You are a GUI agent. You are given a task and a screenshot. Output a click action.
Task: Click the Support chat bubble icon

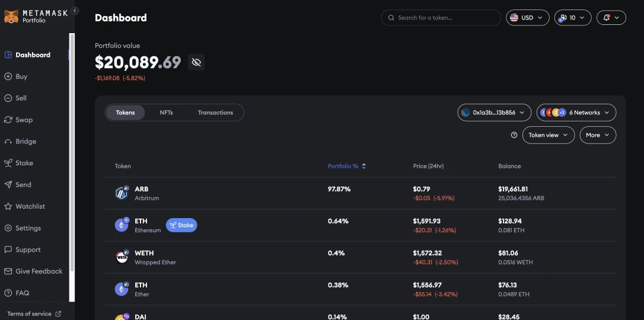[8, 249]
